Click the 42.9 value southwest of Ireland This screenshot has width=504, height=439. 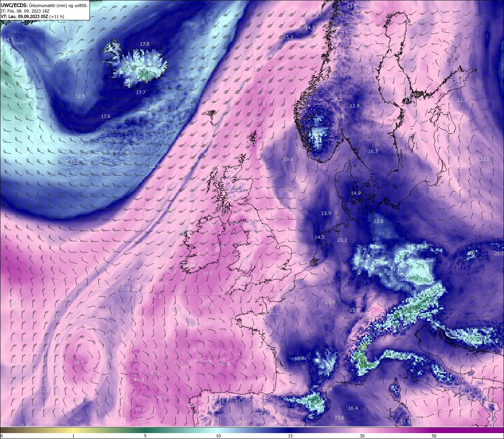pyautogui.click(x=171, y=271)
